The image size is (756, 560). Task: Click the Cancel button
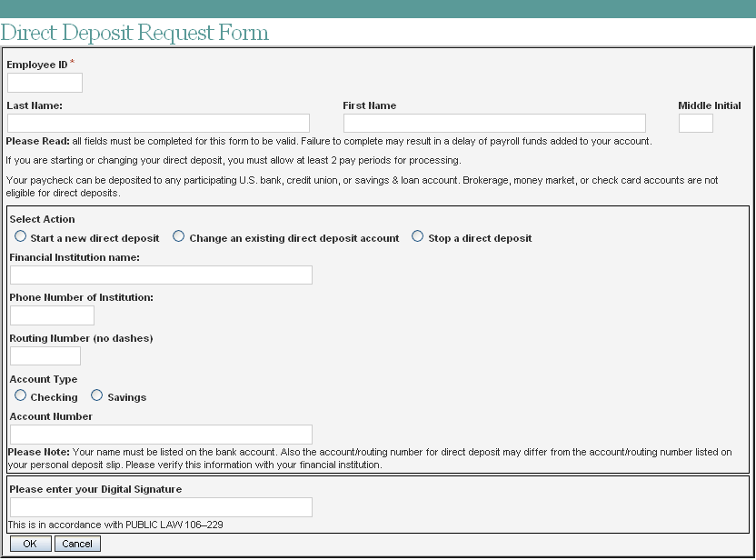77,544
